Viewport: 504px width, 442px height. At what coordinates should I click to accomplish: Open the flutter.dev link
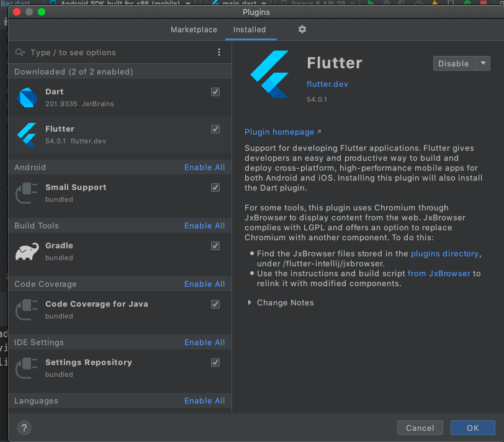coord(327,84)
